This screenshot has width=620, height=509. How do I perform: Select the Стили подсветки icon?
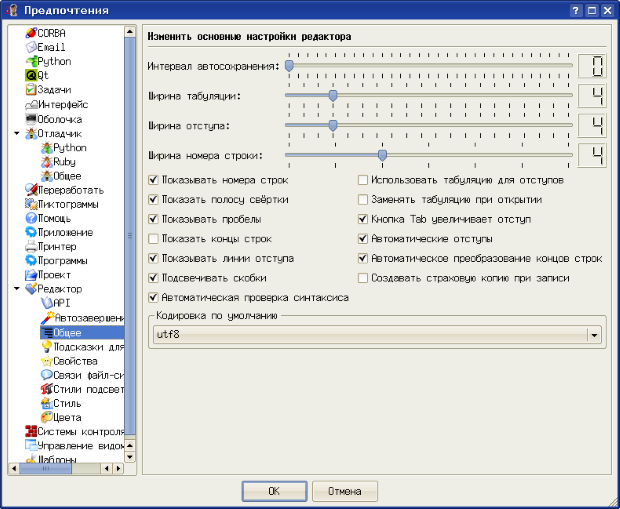[47, 389]
